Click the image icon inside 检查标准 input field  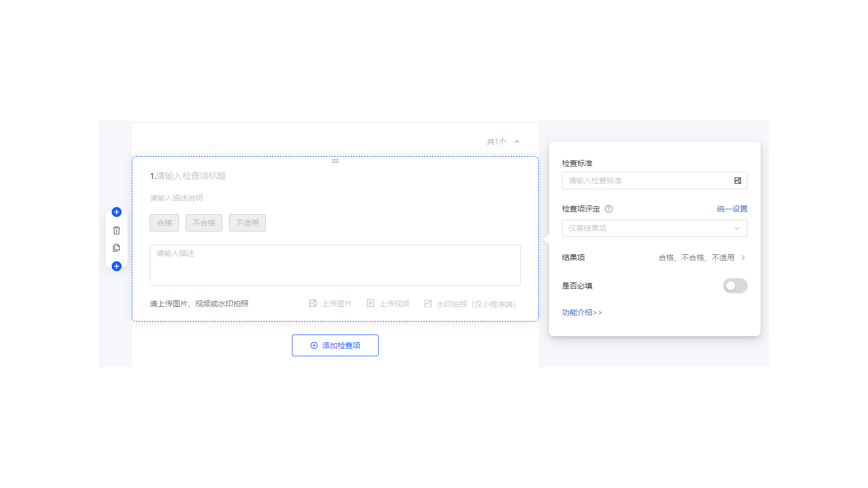tap(737, 180)
